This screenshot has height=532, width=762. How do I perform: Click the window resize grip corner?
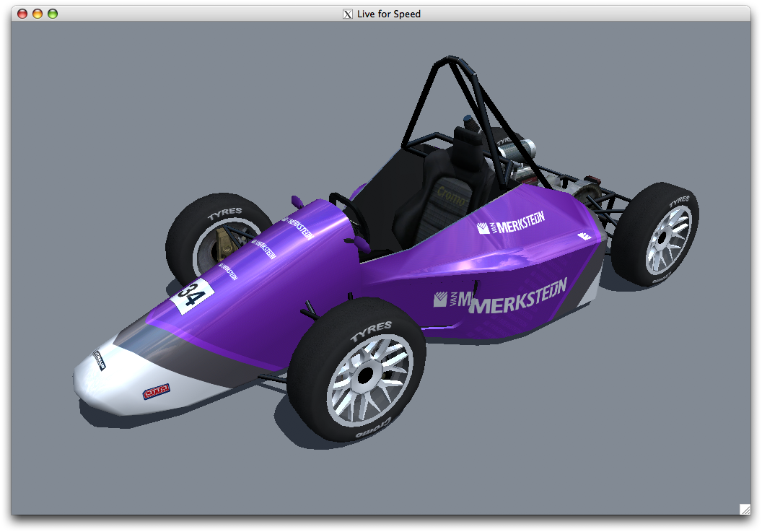pyautogui.click(x=745, y=509)
